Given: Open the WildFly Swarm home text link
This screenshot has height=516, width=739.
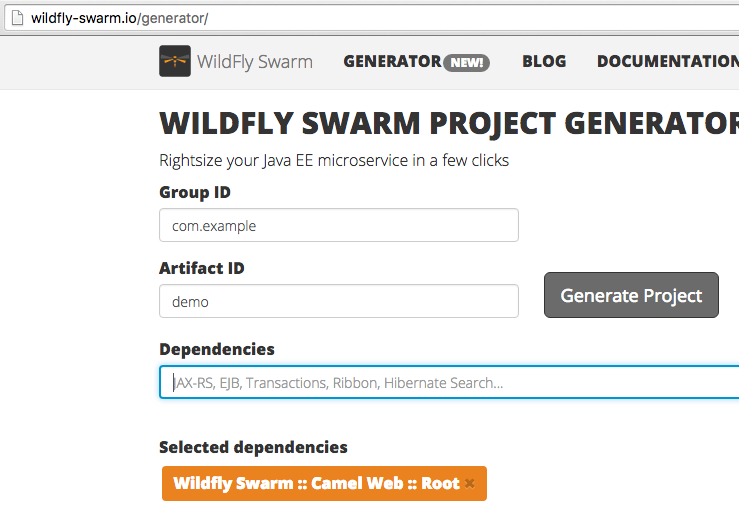Looking at the screenshot, I should pos(255,62).
